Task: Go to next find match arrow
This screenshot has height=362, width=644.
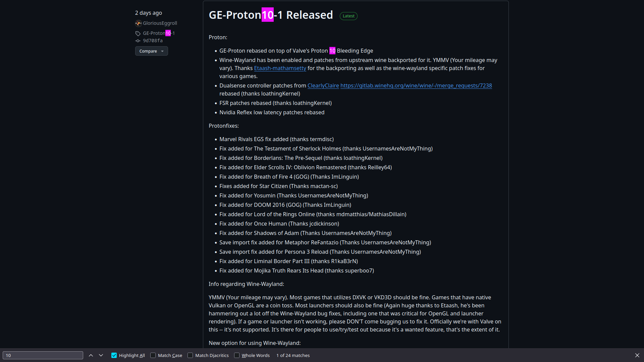Action: (x=101, y=355)
